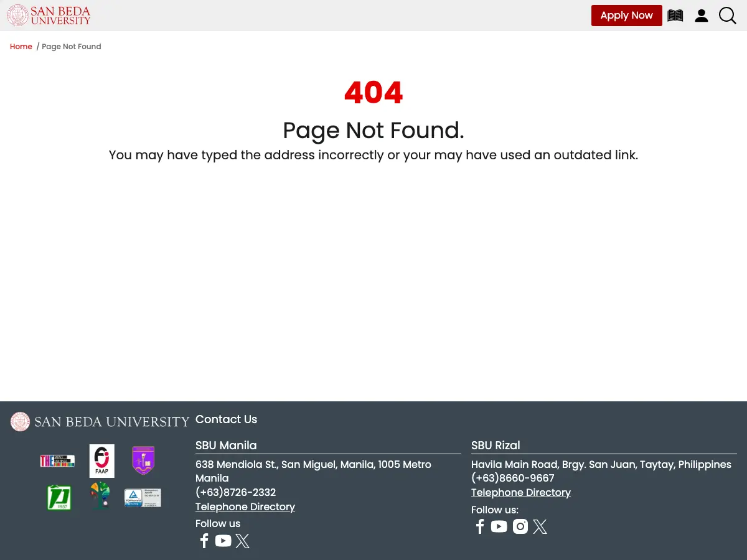
Task: Click the San Beda University header logo
Action: point(49,16)
